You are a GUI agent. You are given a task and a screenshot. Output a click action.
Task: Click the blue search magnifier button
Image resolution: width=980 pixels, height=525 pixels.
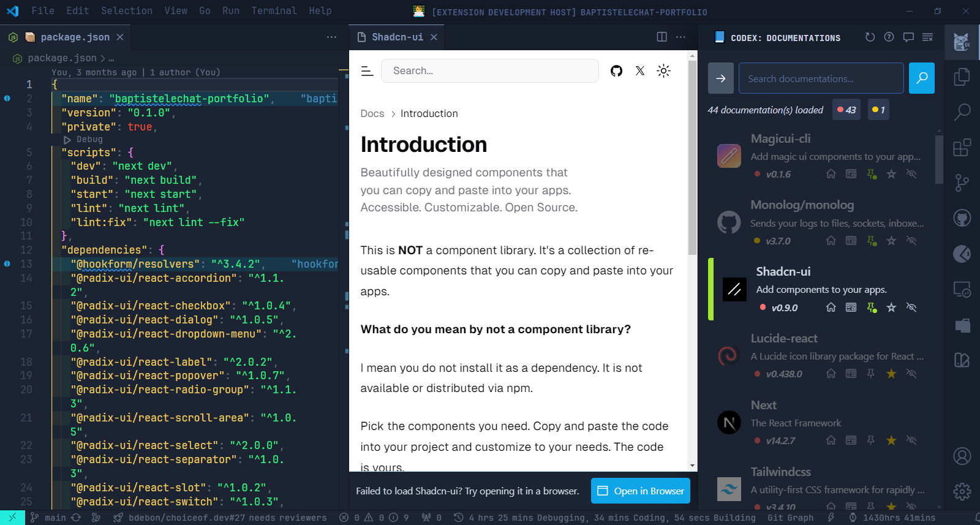pos(921,78)
